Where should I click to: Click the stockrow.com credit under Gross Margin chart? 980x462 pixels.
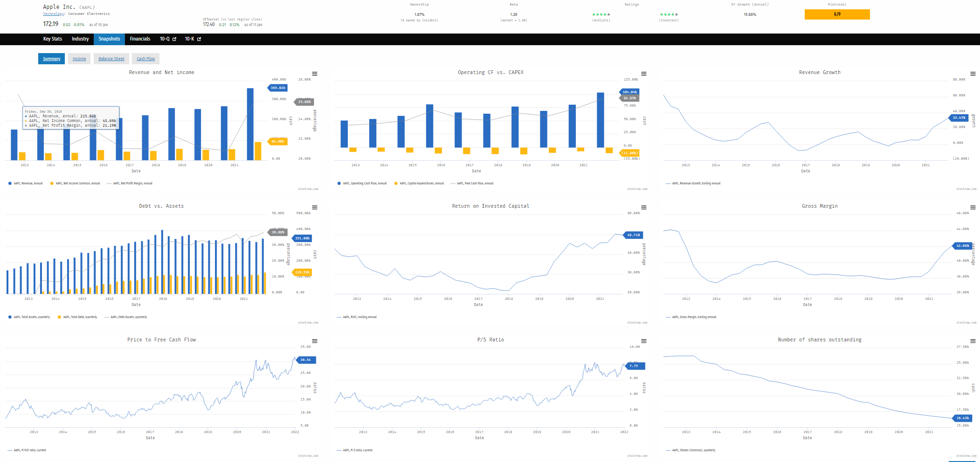tap(966, 323)
